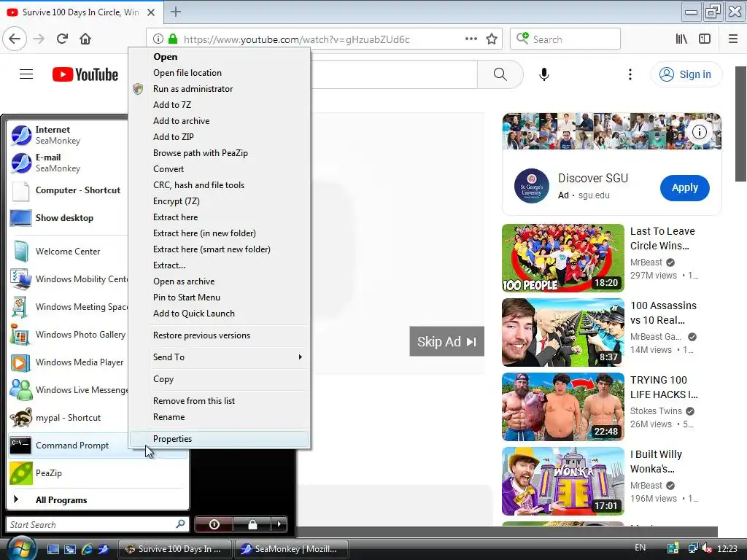This screenshot has width=747, height=560.
Task: Choose Pin to Start Menu
Action: 219,297
